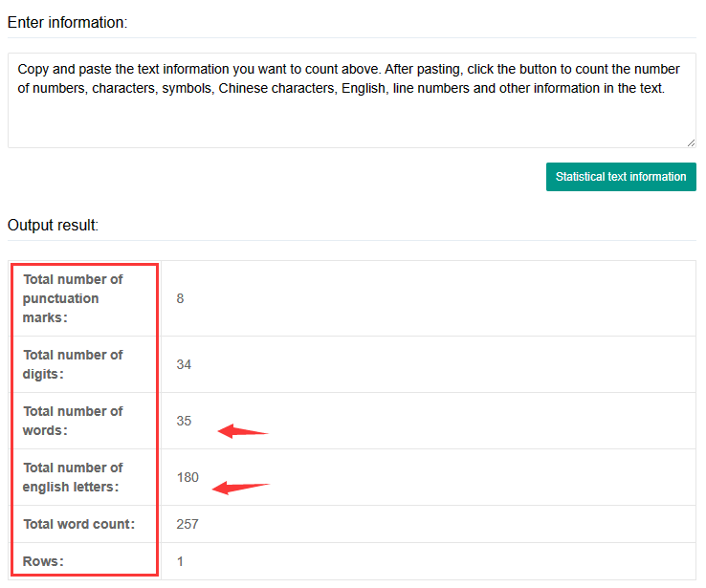Click the Rows value 1
Image resolution: width=706 pixels, height=588 pixels.
pyautogui.click(x=180, y=561)
